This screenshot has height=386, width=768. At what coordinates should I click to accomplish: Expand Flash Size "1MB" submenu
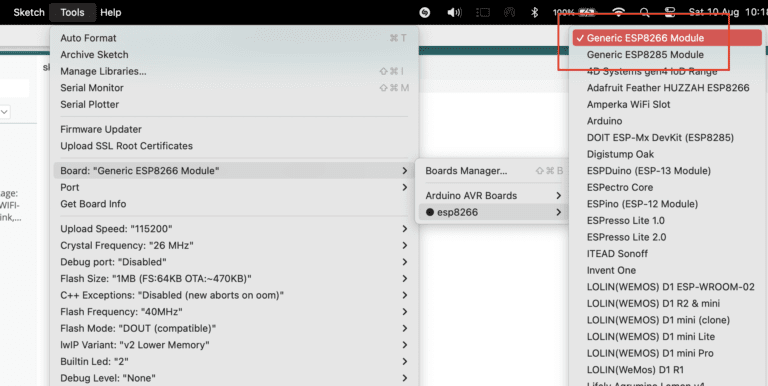coord(234,279)
